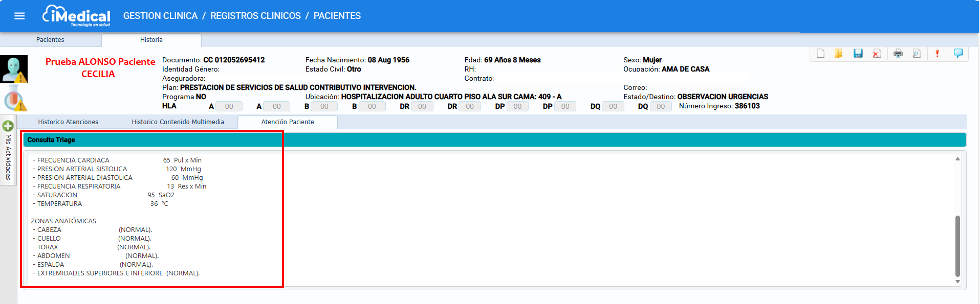The image size is (980, 304).
Task: Click the green plus Mis Actividades icon
Action: [x=8, y=126]
